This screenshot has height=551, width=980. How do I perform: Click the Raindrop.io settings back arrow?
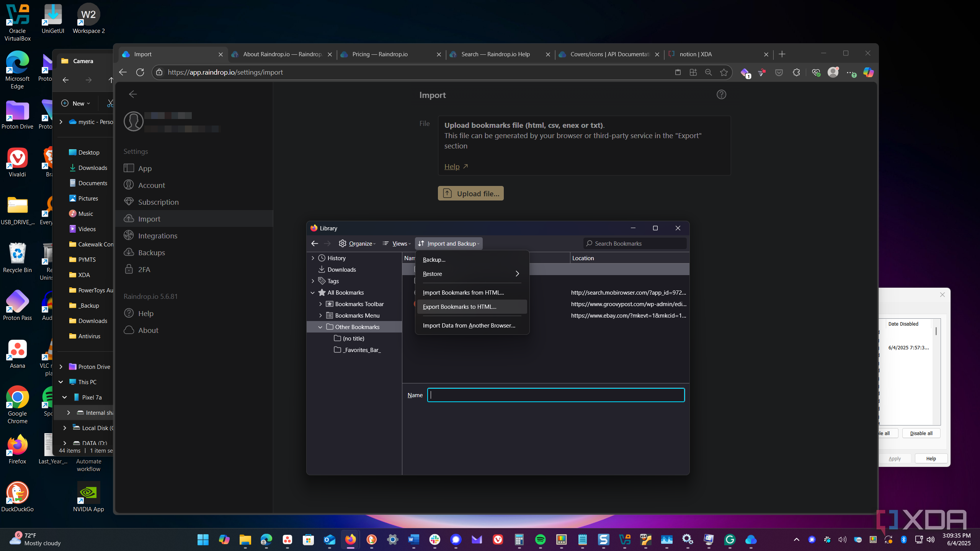(133, 94)
